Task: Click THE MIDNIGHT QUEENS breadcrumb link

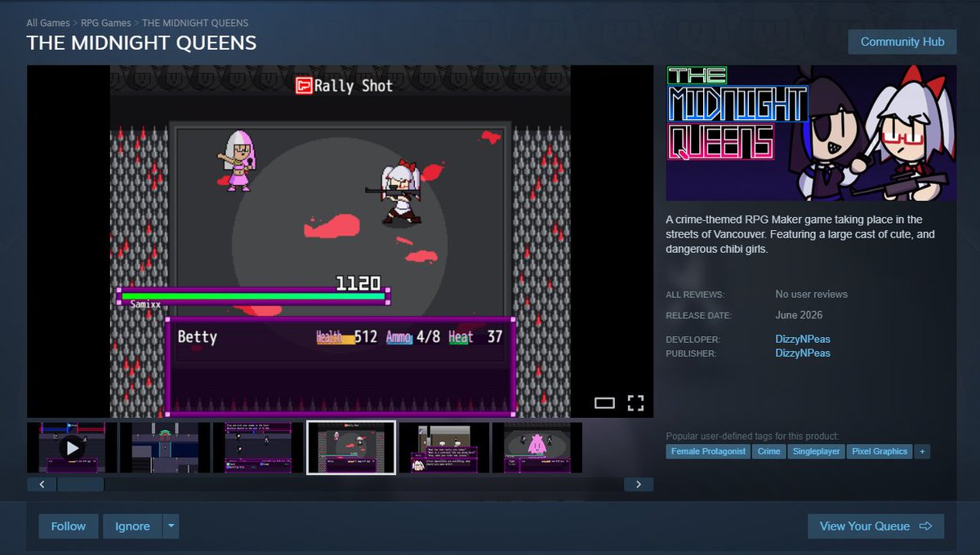Action: point(195,23)
